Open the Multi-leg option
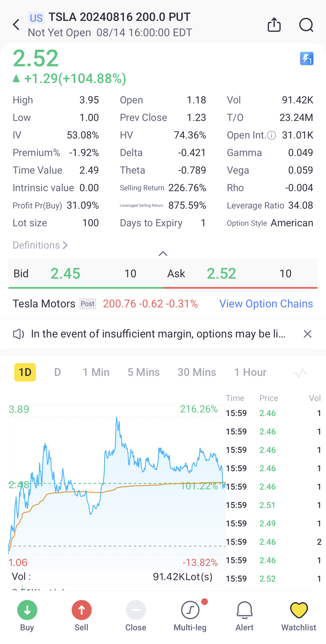326x644 pixels. (x=190, y=611)
